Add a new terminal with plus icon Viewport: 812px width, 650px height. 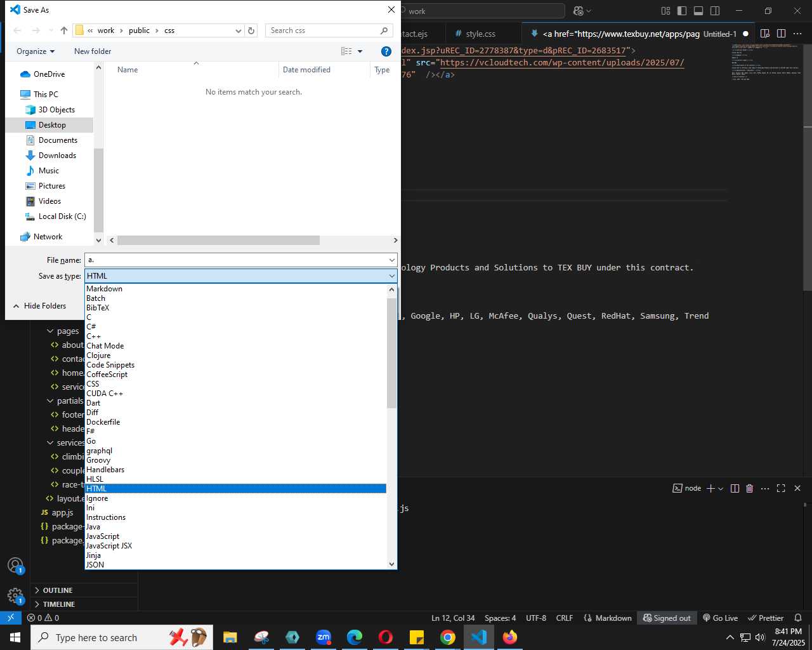pyautogui.click(x=710, y=488)
